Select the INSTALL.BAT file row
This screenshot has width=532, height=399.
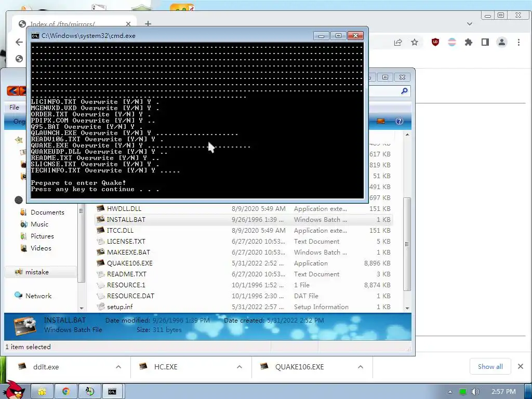[243, 220]
